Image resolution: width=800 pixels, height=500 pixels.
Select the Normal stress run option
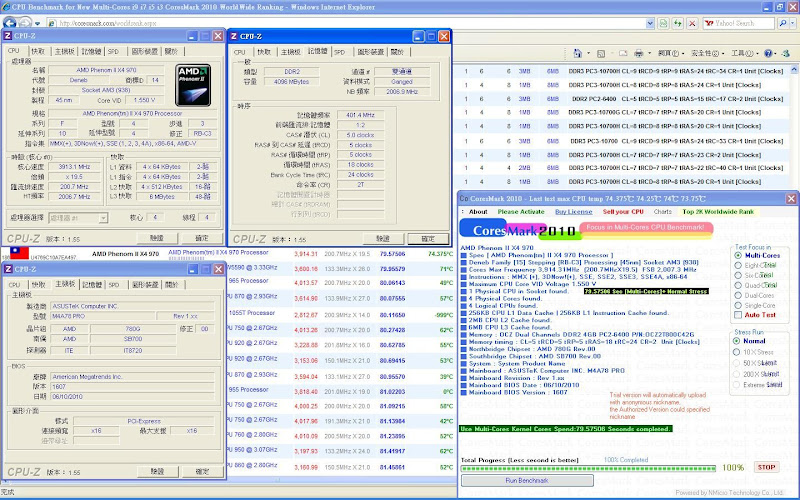pyautogui.click(x=737, y=341)
